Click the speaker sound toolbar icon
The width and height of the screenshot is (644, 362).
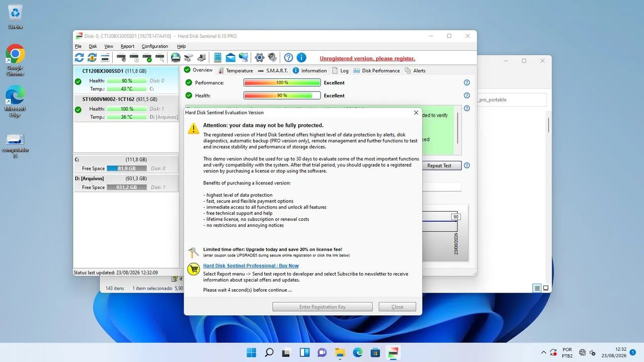click(272, 58)
